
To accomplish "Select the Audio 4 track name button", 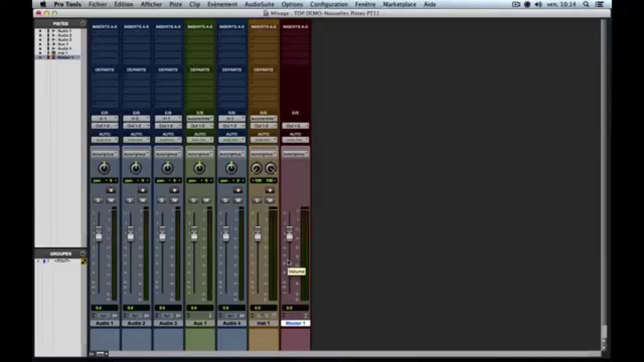I will click(231, 323).
